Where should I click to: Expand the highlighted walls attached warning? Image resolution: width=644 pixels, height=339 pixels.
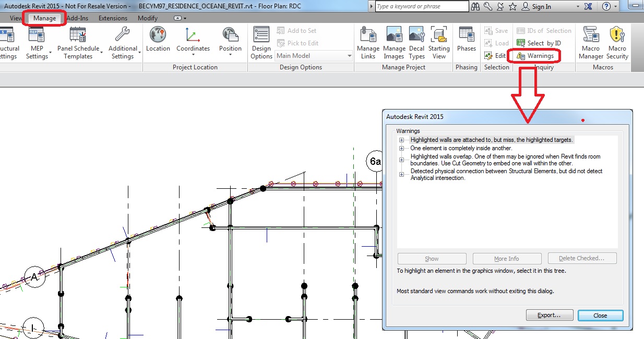(x=401, y=140)
